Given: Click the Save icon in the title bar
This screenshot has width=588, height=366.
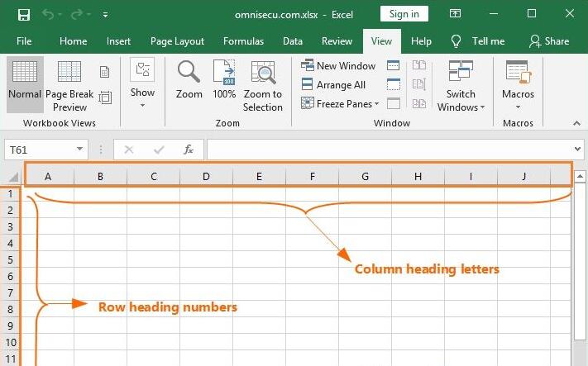Looking at the screenshot, I should (x=24, y=15).
